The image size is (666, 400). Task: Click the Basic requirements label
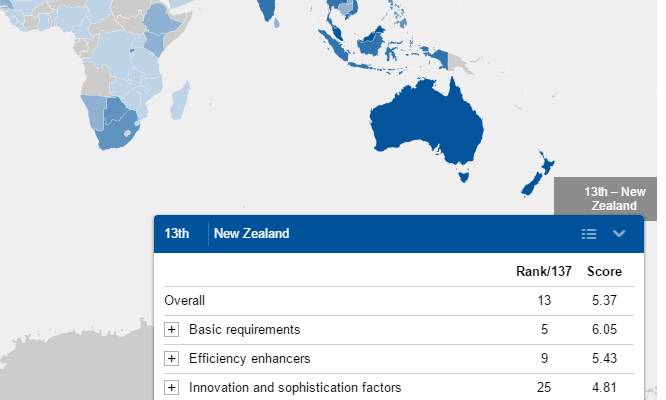244,330
